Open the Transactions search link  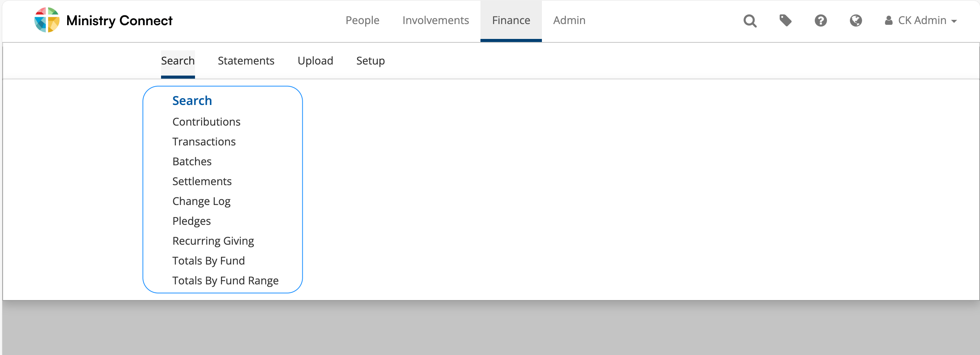(204, 142)
